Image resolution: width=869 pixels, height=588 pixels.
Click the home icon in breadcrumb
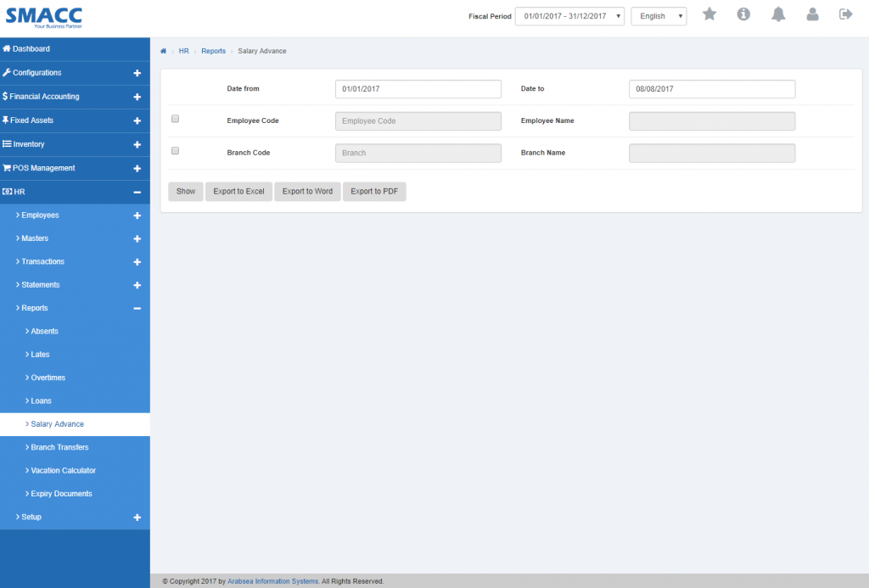164,51
